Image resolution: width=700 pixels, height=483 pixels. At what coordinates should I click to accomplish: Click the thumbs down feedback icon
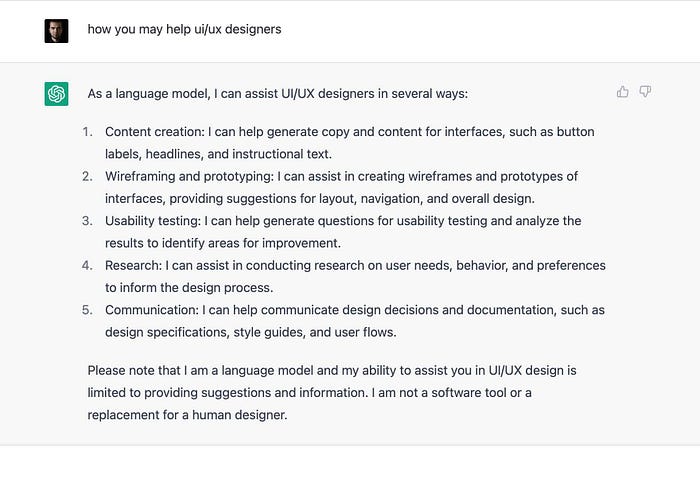pyautogui.click(x=645, y=92)
